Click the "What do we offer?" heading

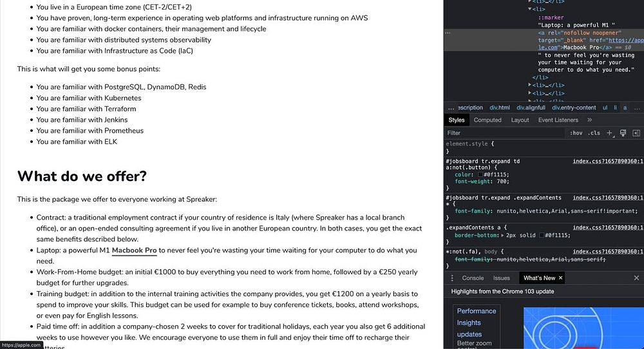[x=82, y=176]
